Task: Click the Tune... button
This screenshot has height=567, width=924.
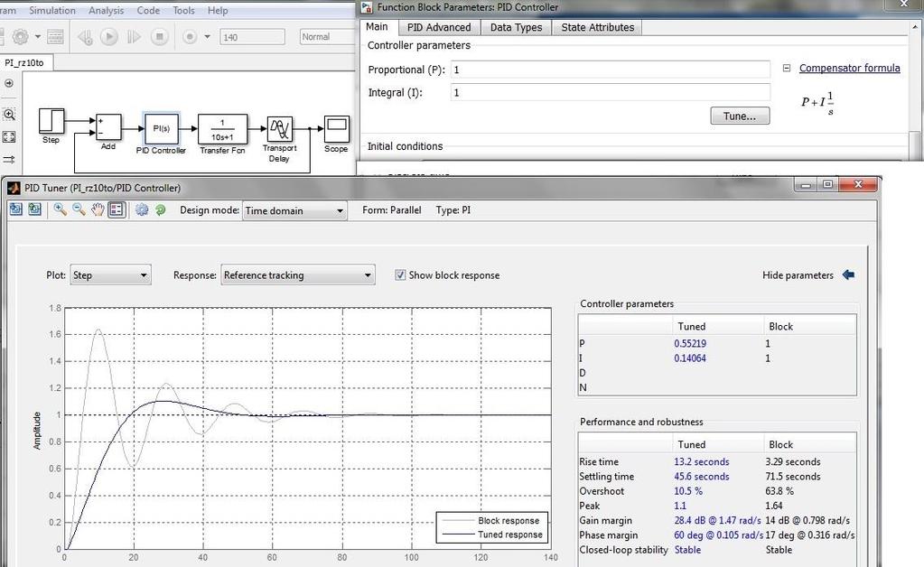Action: click(740, 116)
